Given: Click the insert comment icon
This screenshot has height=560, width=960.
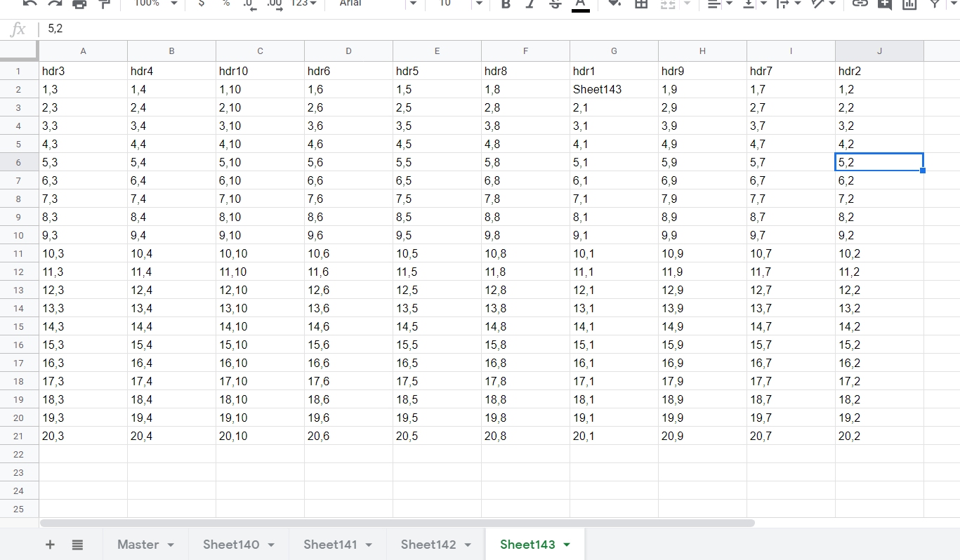Looking at the screenshot, I should (x=884, y=4).
